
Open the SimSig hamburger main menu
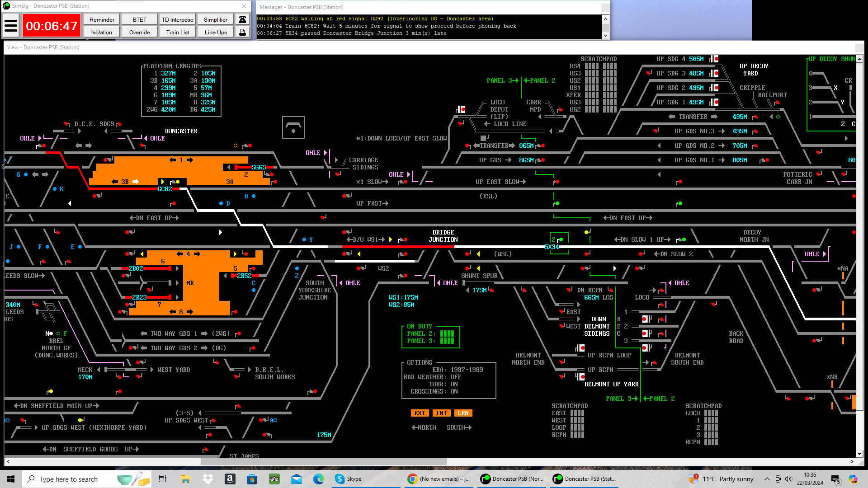coord(11,26)
